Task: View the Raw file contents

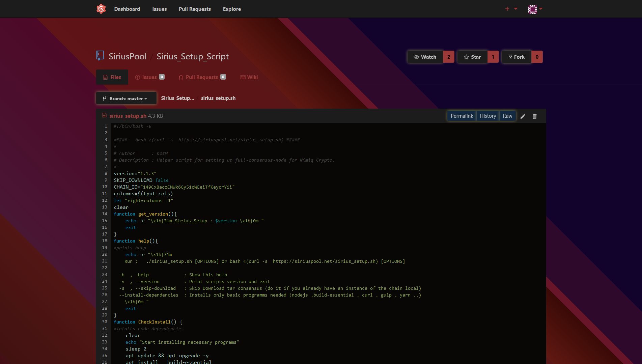Action: click(x=507, y=116)
